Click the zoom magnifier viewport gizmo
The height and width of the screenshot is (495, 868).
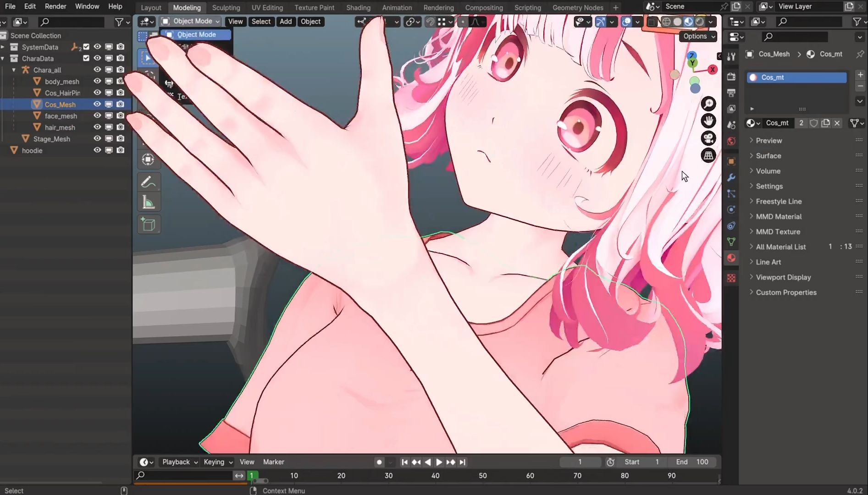(708, 104)
